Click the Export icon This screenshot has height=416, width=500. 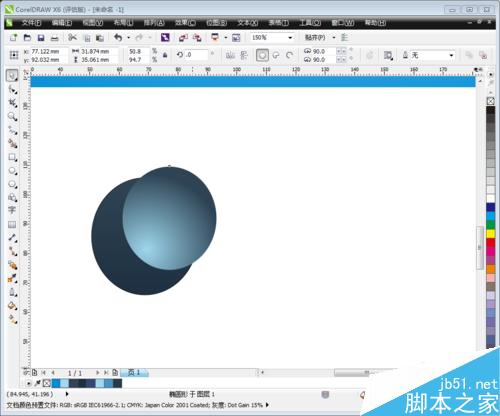197,38
